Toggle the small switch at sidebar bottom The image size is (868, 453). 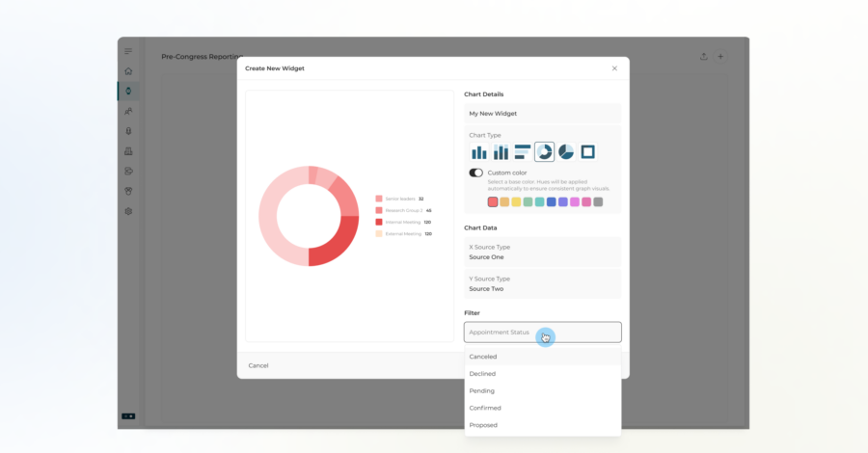(128, 416)
